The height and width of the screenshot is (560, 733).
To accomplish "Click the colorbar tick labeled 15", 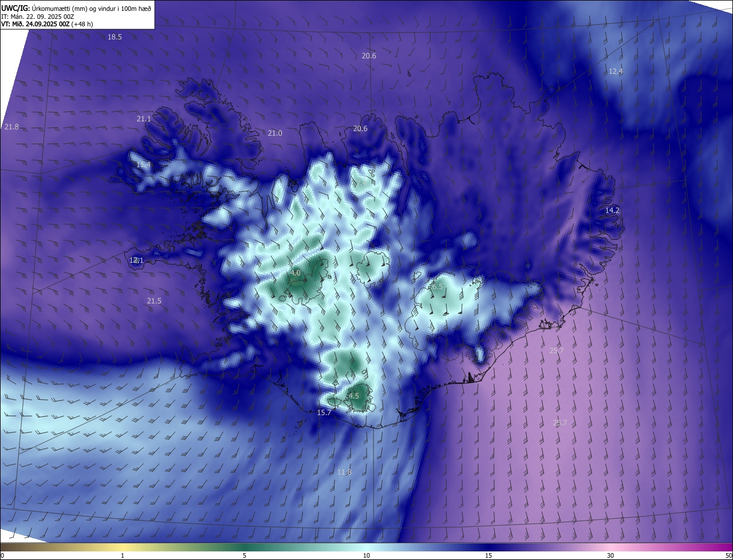I will point(488,555).
